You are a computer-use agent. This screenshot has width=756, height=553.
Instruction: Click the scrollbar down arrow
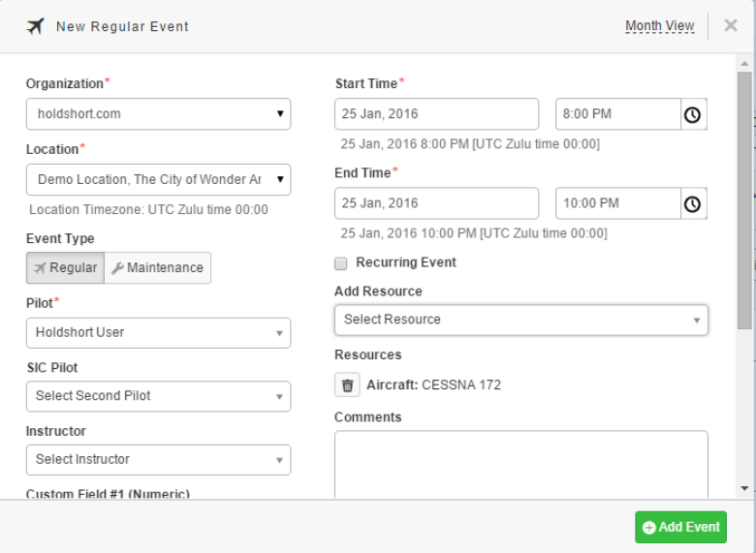[x=744, y=488]
